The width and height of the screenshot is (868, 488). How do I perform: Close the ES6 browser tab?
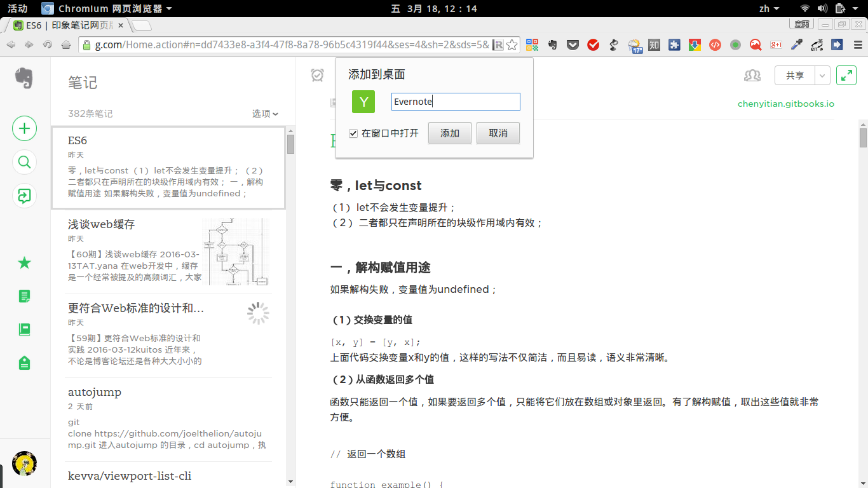tap(121, 25)
